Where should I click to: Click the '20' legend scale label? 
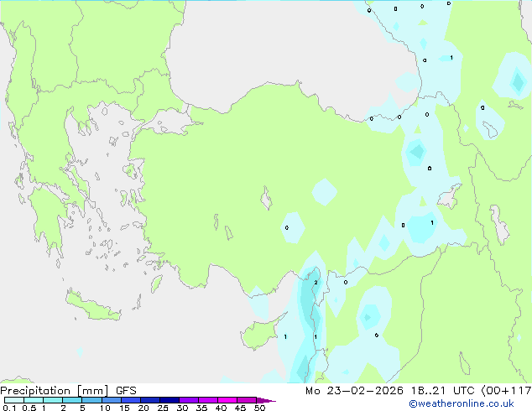click(x=143, y=408)
